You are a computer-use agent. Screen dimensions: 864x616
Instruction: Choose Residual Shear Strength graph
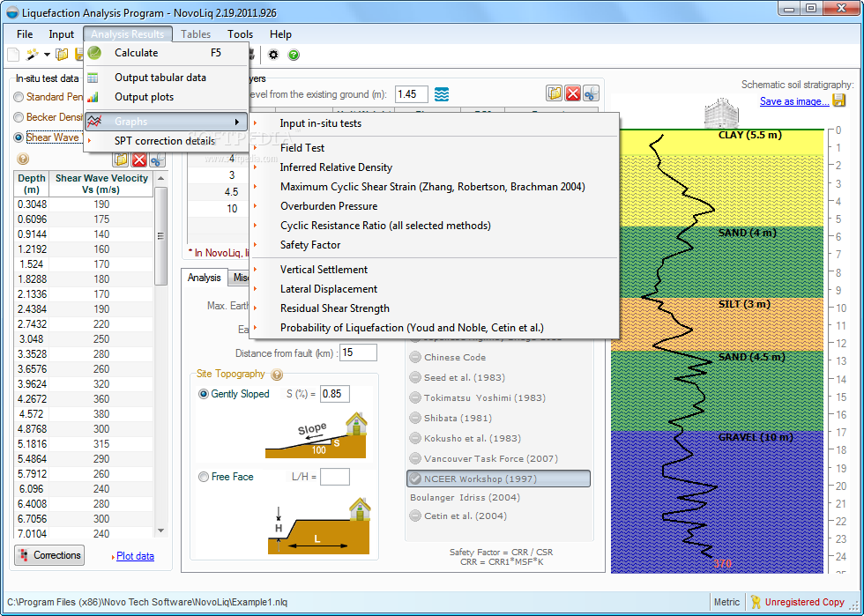click(x=434, y=308)
